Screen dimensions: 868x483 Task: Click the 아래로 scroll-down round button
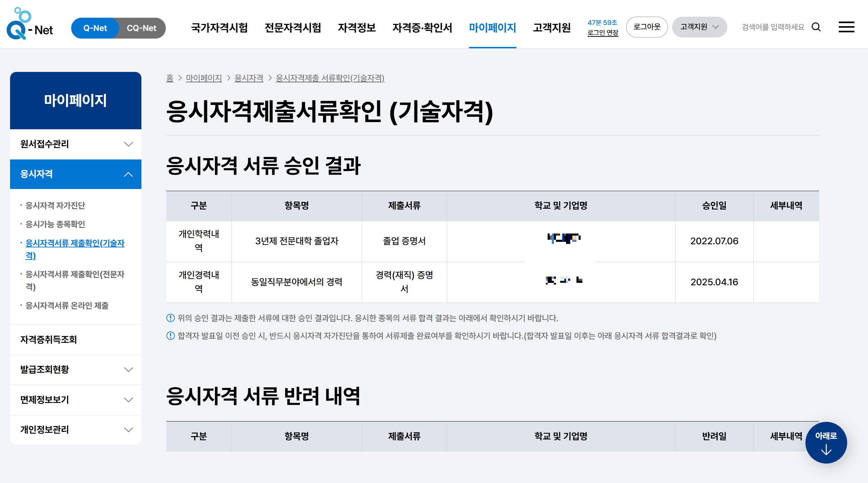[x=826, y=442]
